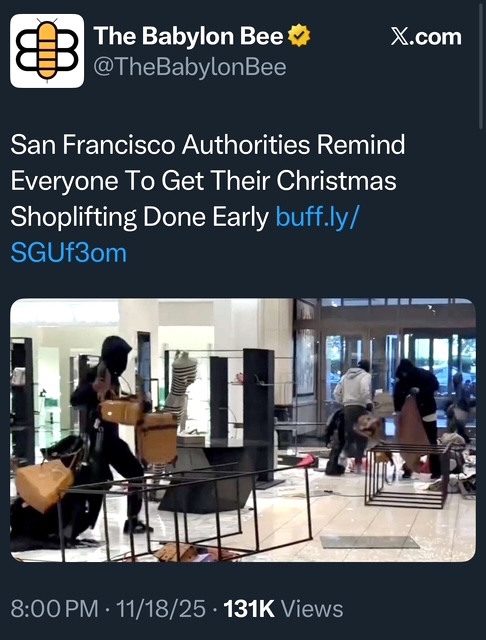
Task: Select the 11/18/25 post date
Action: pyautogui.click(x=161, y=609)
